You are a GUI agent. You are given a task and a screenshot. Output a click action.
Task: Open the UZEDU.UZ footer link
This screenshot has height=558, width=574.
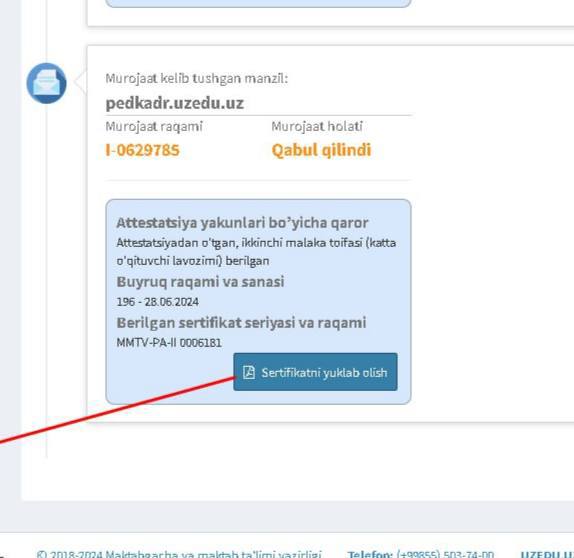click(x=547, y=554)
